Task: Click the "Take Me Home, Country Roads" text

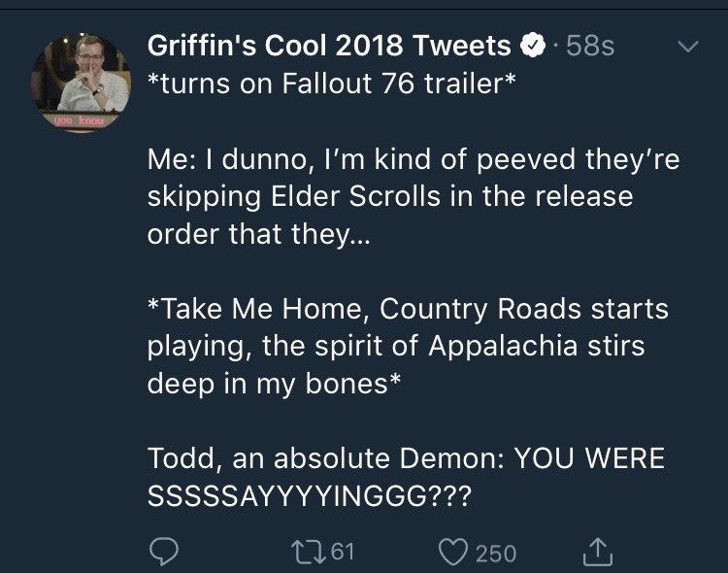Action: click(408, 309)
